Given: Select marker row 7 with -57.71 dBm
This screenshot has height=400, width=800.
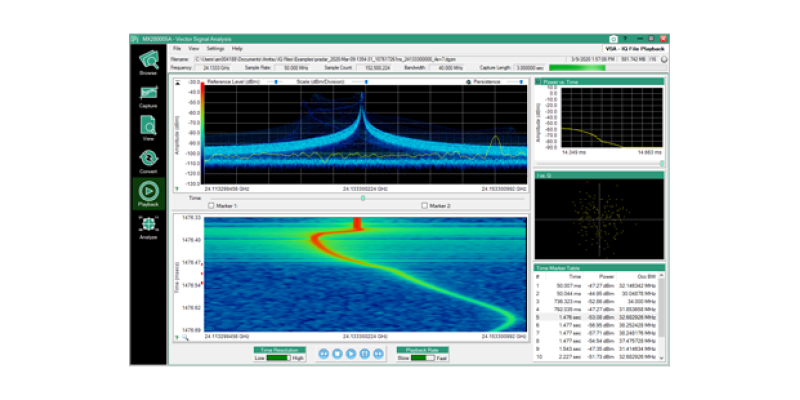Looking at the screenshot, I should (x=596, y=333).
